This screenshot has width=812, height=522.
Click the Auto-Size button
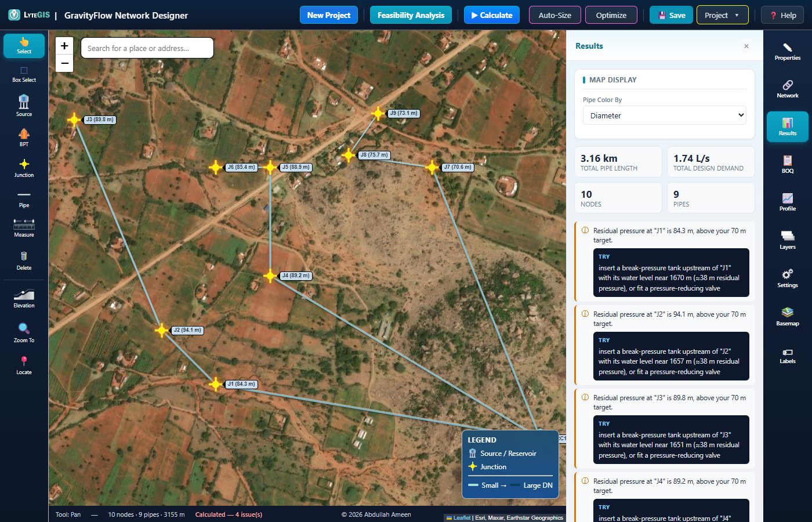pos(555,15)
